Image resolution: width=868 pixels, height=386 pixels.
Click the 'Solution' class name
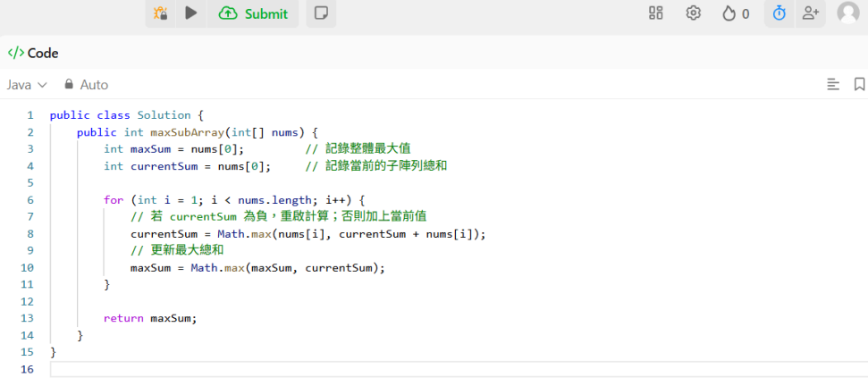coord(164,115)
